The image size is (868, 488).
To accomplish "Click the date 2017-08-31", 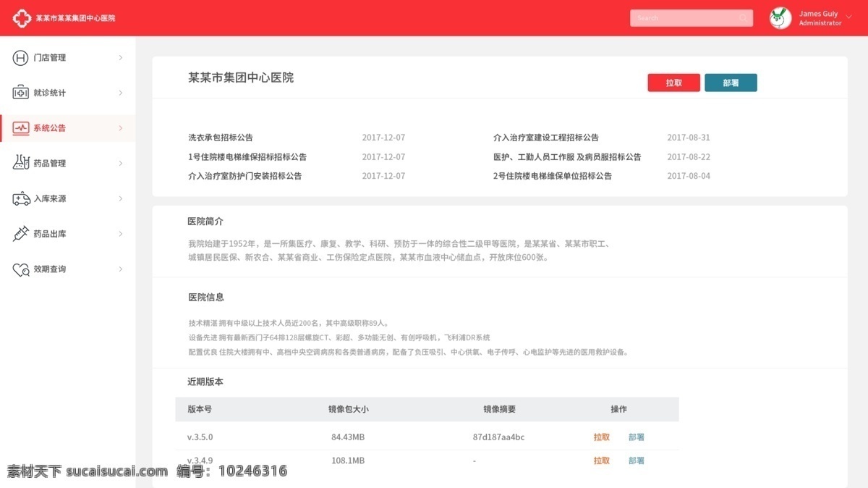I will click(x=689, y=138).
